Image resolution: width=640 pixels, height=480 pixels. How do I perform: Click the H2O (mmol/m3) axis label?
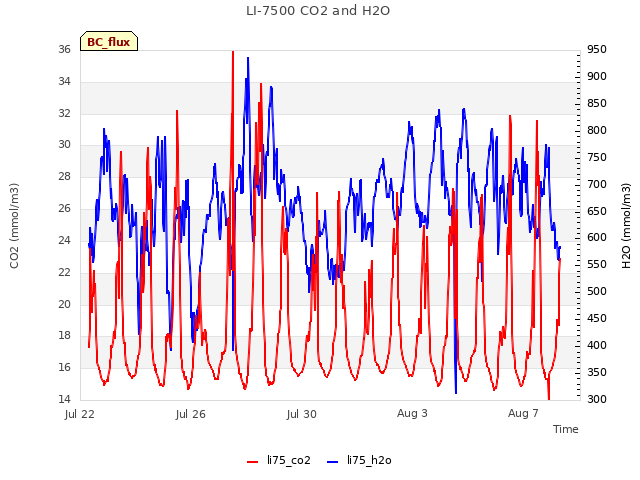(626, 226)
